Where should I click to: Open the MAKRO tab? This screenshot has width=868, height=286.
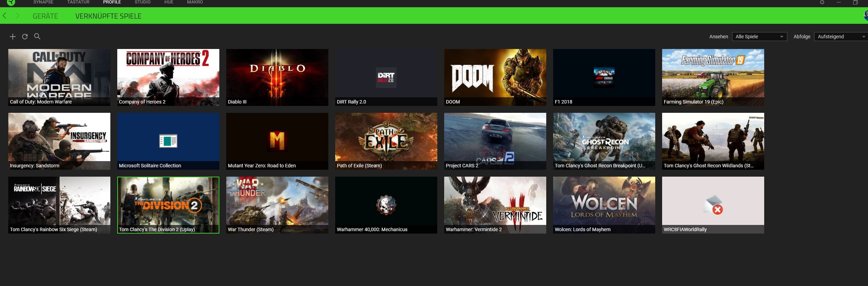[x=195, y=2]
